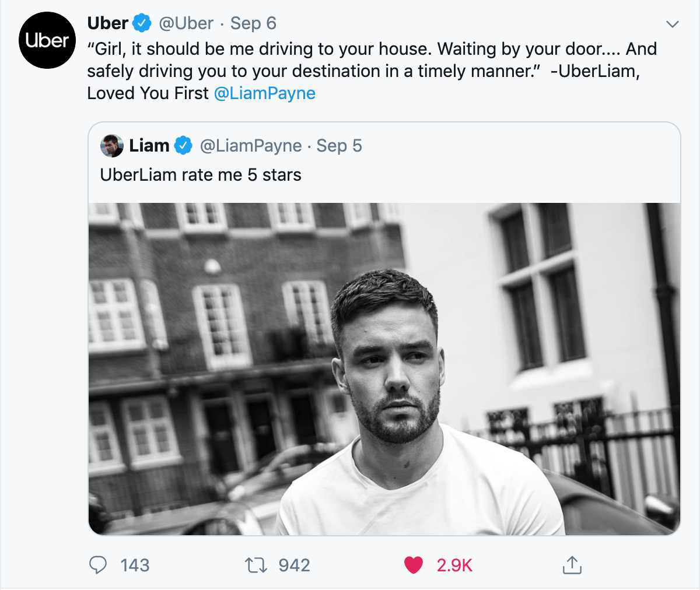Click the retweet arrows icon

pyautogui.click(x=256, y=565)
